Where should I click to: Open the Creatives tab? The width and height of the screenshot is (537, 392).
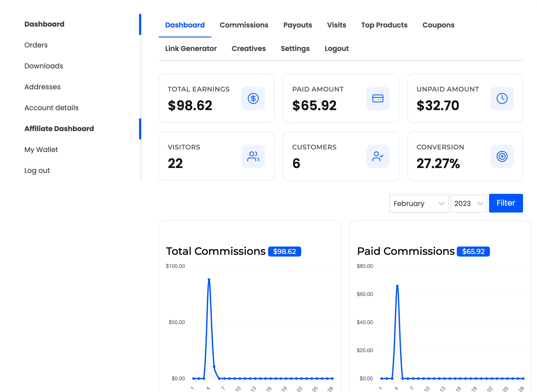click(248, 49)
